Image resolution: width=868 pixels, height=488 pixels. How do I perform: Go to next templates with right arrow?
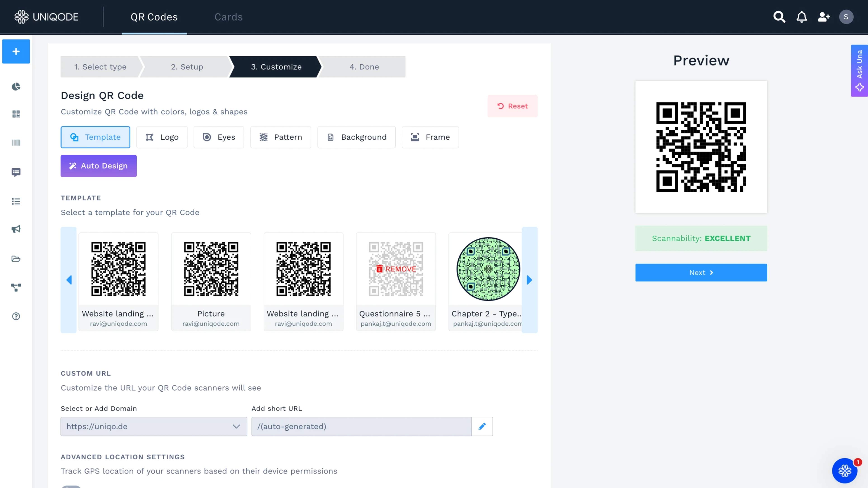[529, 280]
